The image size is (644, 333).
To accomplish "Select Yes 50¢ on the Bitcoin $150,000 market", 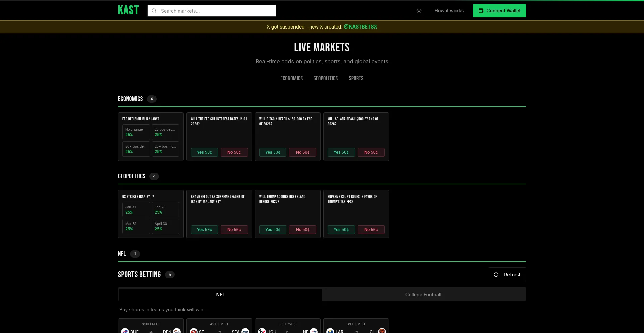I will 272,152.
